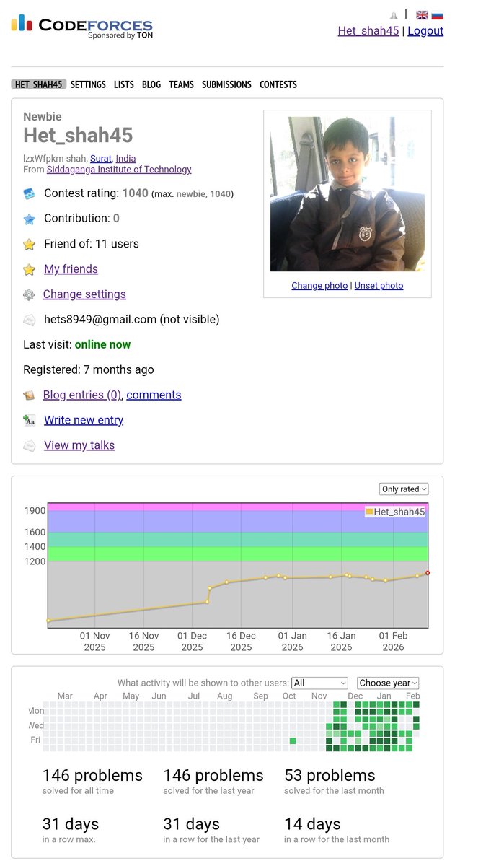Click the envelope icon beside the email

[29, 320]
